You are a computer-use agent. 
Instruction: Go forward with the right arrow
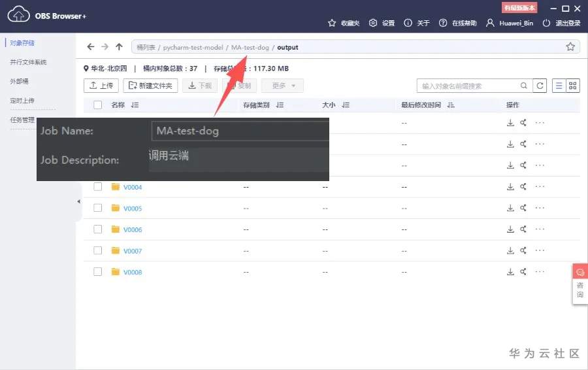point(105,47)
